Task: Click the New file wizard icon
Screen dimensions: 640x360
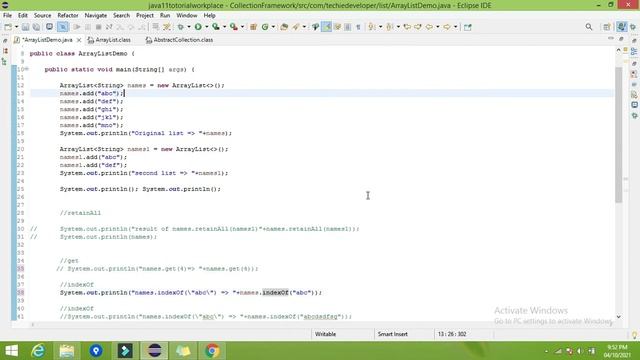Action: point(8,27)
